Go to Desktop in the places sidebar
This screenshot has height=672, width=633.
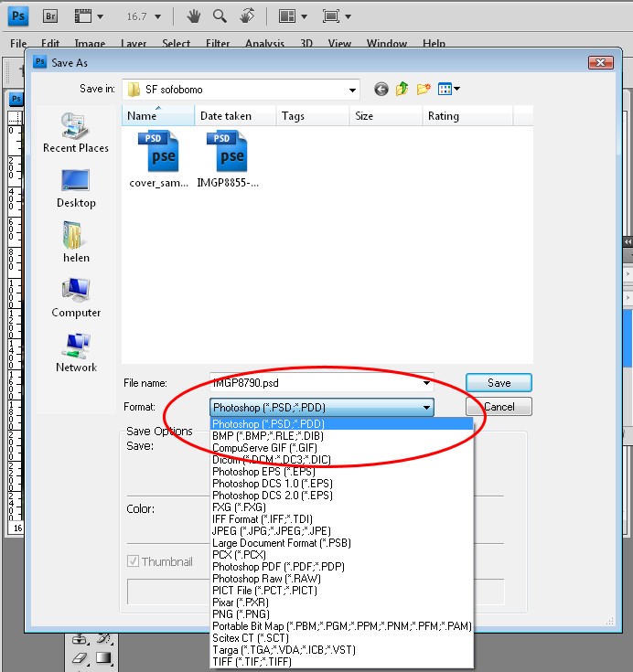(x=76, y=188)
